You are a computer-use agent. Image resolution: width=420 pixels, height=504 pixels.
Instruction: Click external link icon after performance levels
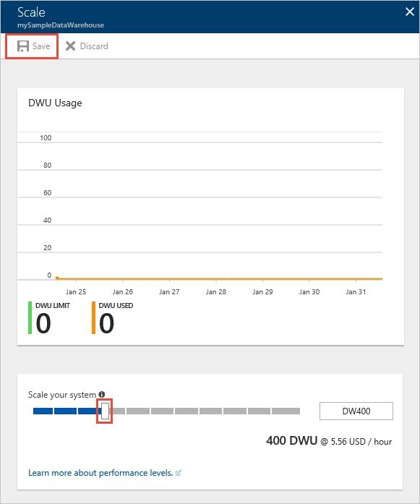pos(179,473)
